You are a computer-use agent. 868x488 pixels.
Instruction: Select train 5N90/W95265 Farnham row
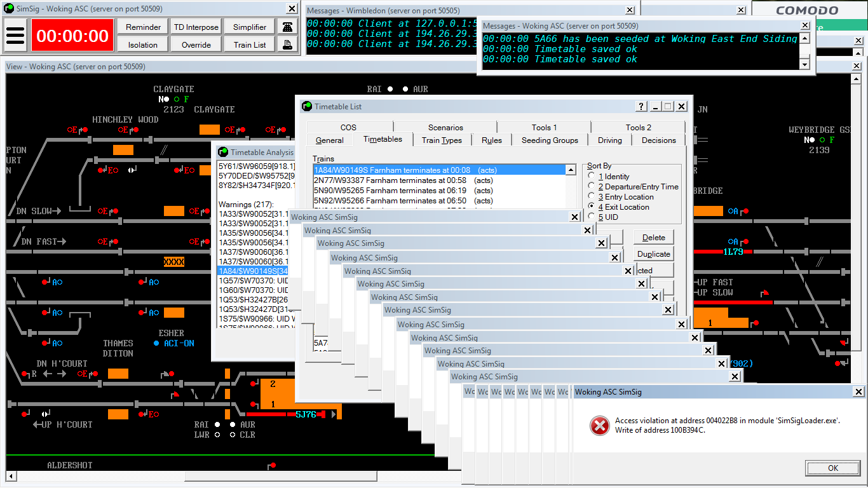click(439, 190)
